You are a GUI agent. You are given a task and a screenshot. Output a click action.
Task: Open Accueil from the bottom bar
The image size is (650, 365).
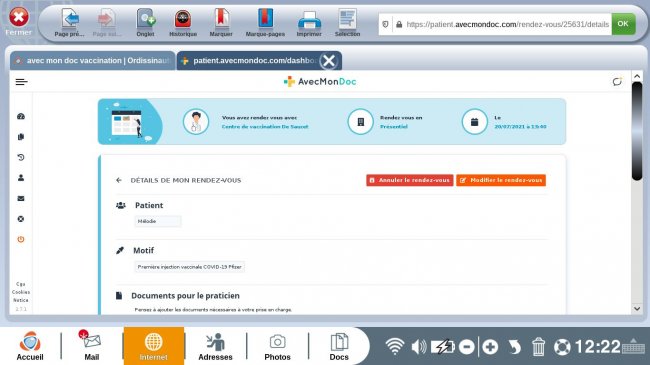click(30, 346)
